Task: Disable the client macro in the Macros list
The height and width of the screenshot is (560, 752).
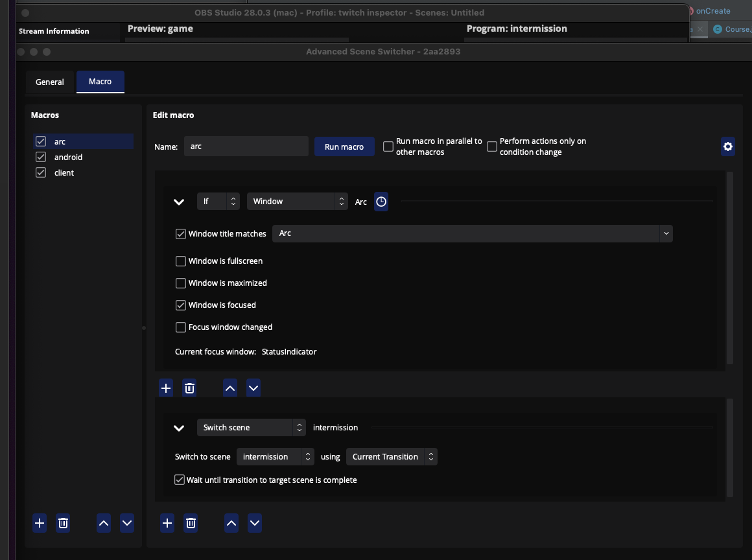Action: pos(40,172)
